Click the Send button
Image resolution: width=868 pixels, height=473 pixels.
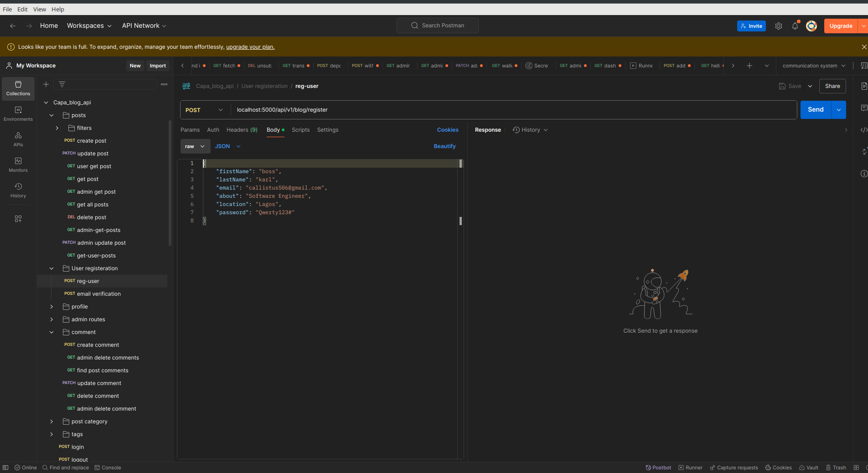coord(816,110)
